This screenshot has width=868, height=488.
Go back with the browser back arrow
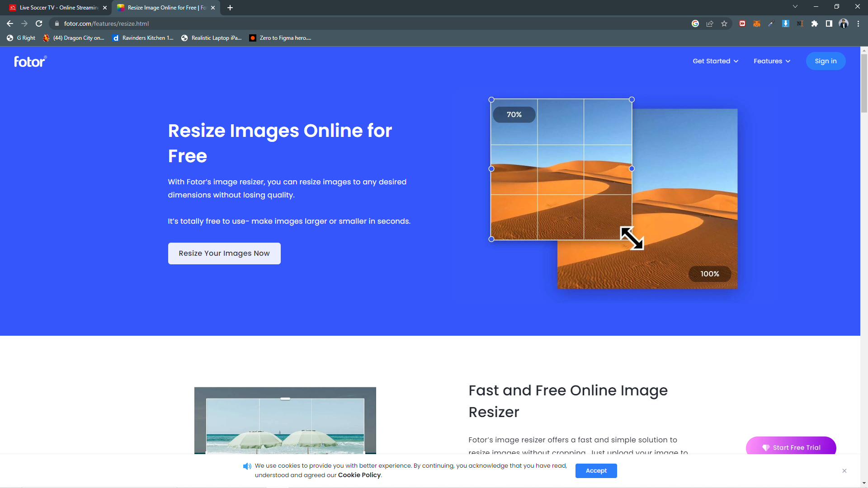click(10, 23)
